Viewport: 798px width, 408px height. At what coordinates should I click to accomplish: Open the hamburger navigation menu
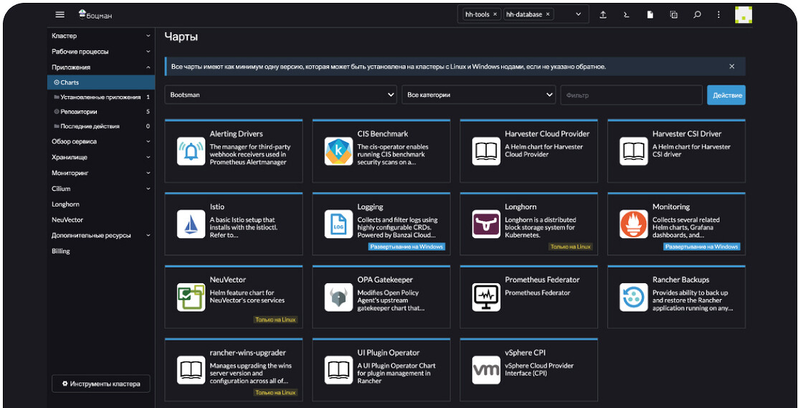click(x=60, y=15)
